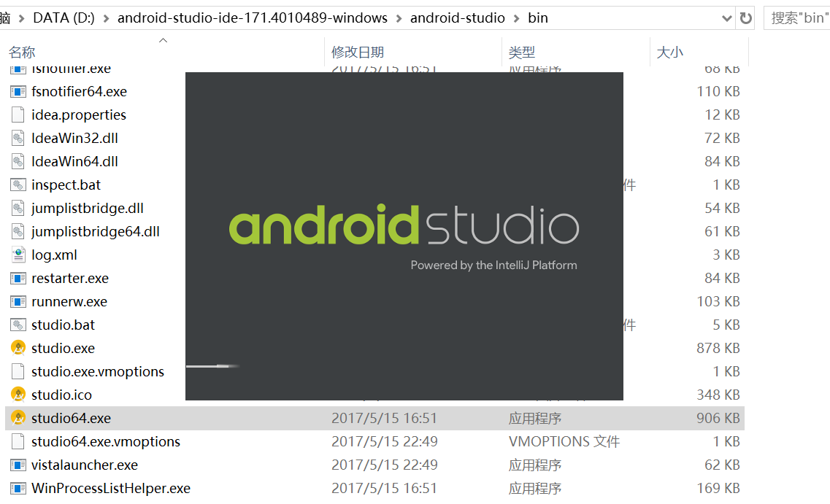
Task: Click the runnerw.exe file icon
Action: 18,301
